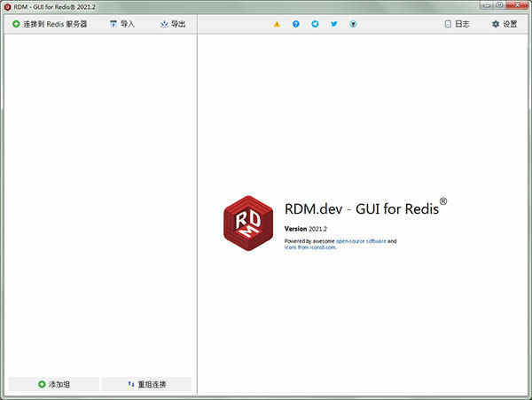Click Regroup Connections (重组连接) button

146,384
